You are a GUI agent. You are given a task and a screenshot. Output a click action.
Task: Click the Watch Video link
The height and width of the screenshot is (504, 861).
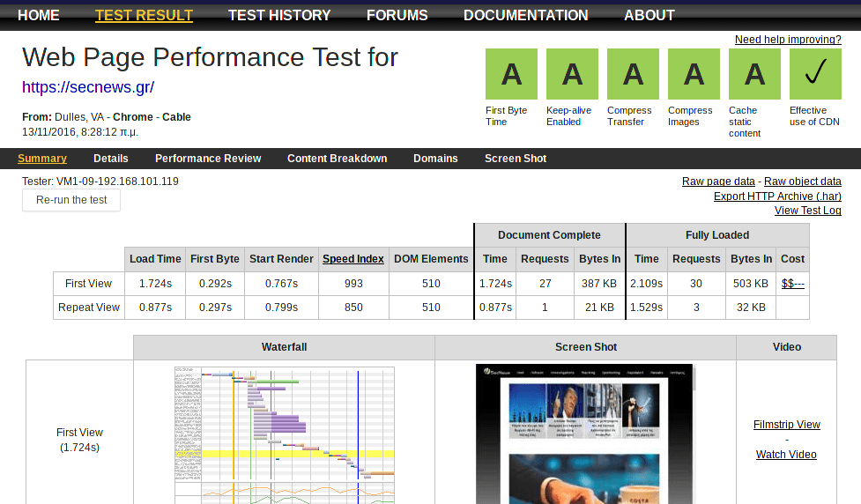(x=786, y=455)
